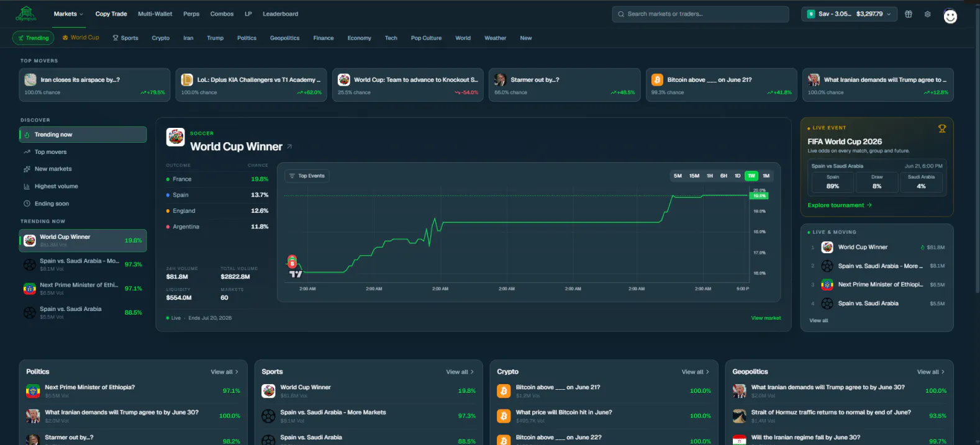Open the Top Events chart selector
980x445 pixels.
307,176
